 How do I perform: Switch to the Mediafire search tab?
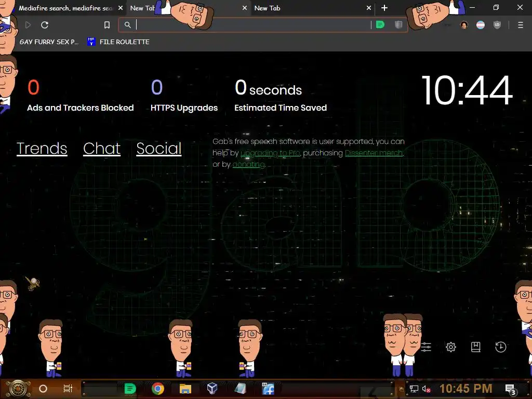point(65,8)
